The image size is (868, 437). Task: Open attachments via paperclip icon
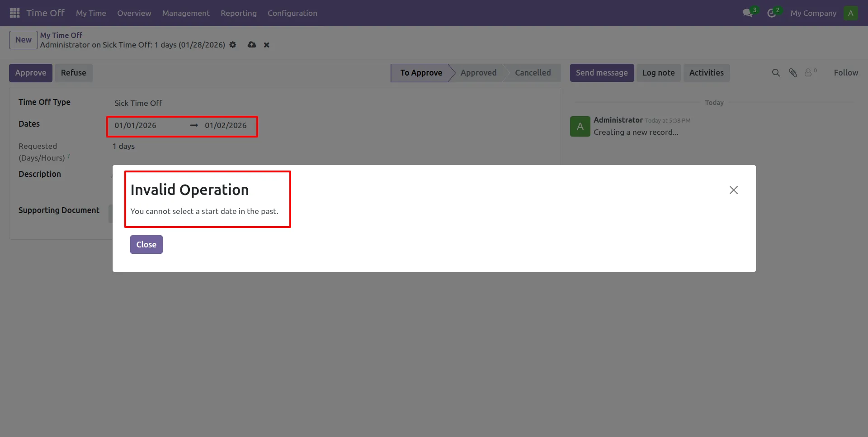point(793,72)
